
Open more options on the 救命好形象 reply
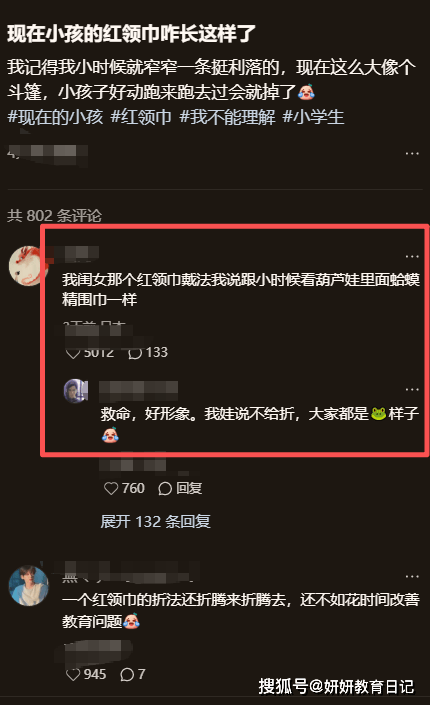click(412, 389)
